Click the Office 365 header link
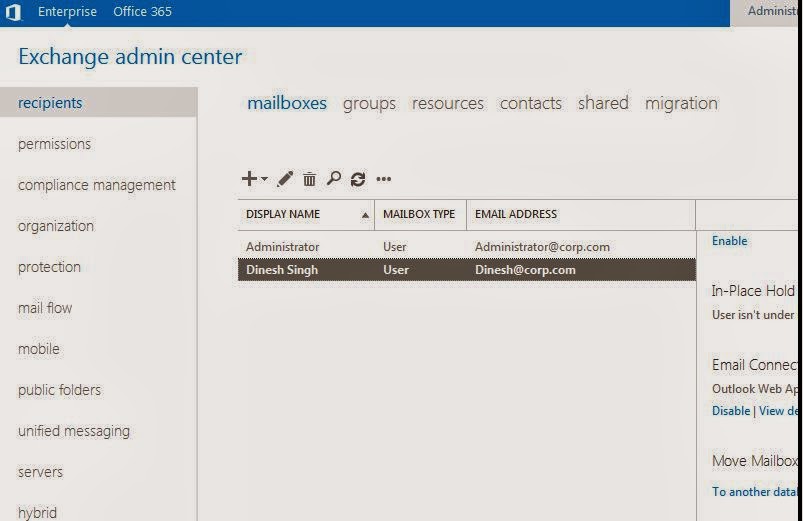The width and height of the screenshot is (803, 521). (x=142, y=11)
